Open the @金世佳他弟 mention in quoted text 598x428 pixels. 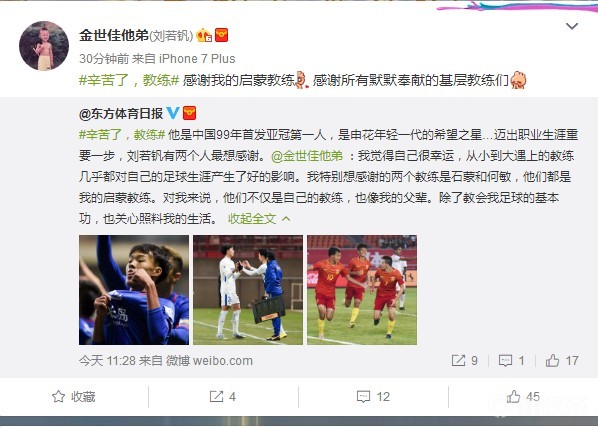307,156
